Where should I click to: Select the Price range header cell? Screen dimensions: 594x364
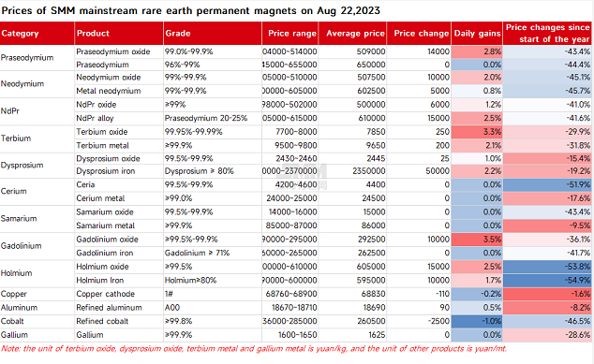point(290,34)
